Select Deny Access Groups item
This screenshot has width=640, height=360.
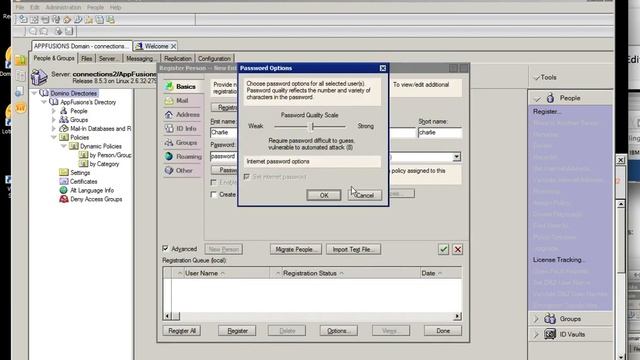tap(96, 199)
